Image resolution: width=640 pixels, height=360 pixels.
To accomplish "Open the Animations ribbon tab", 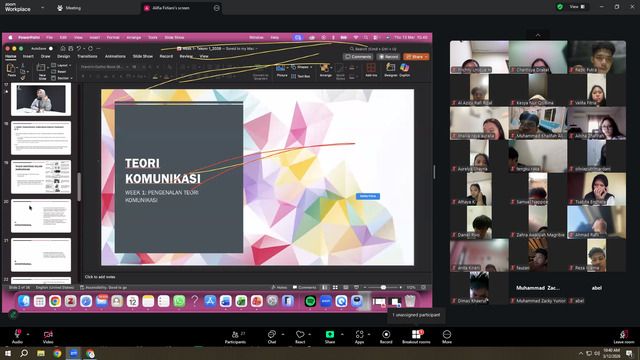I will 115,56.
